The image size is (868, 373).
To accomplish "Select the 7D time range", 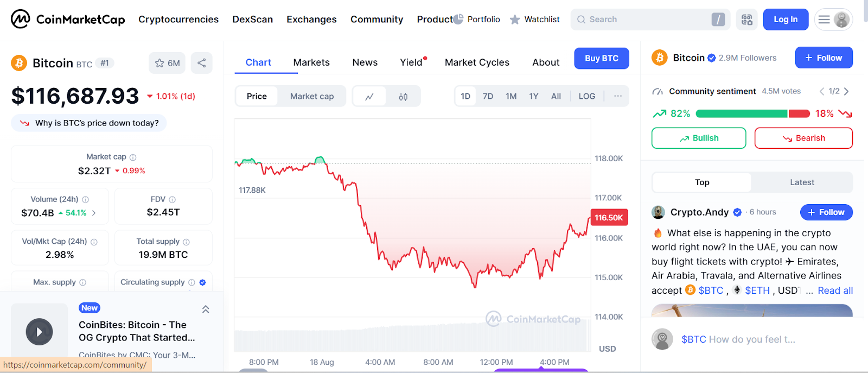I will 488,96.
